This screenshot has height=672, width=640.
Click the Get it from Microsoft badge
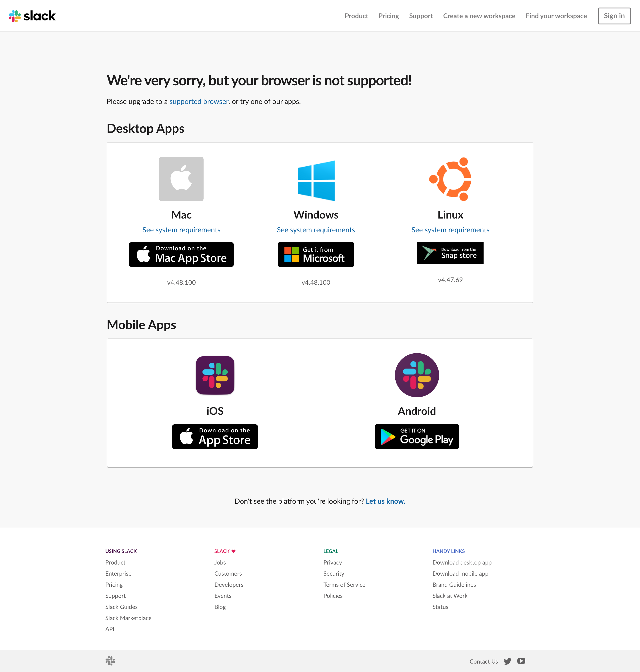click(316, 254)
